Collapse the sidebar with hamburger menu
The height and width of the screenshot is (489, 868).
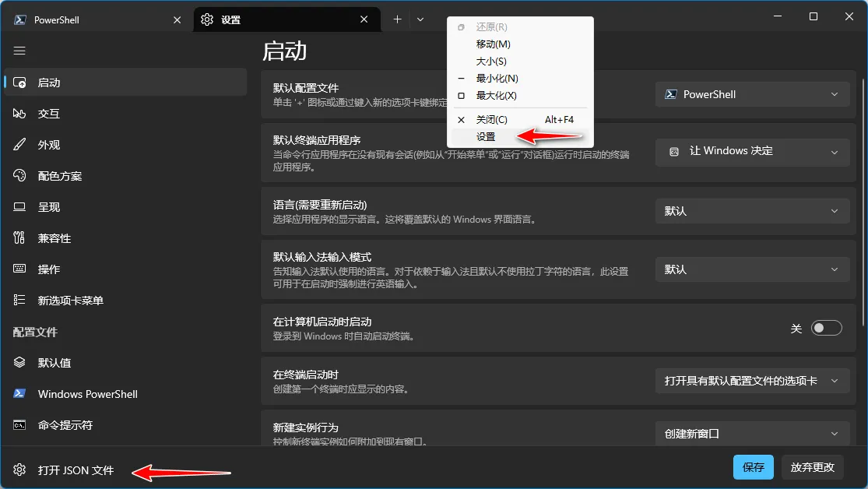19,51
